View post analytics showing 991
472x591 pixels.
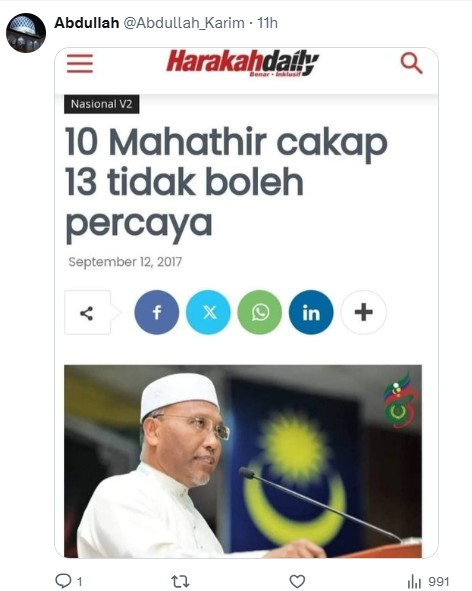[428, 581]
